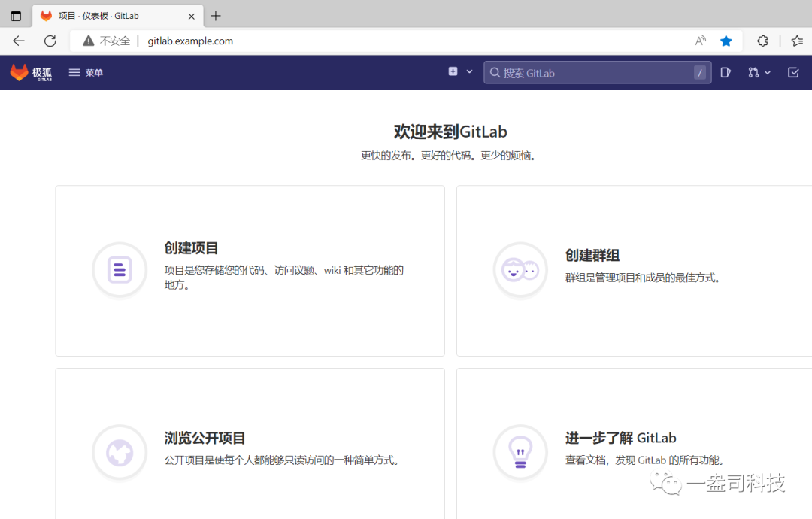Click the browser back arrow
Viewport: 812px width, 519px height.
click(19, 41)
